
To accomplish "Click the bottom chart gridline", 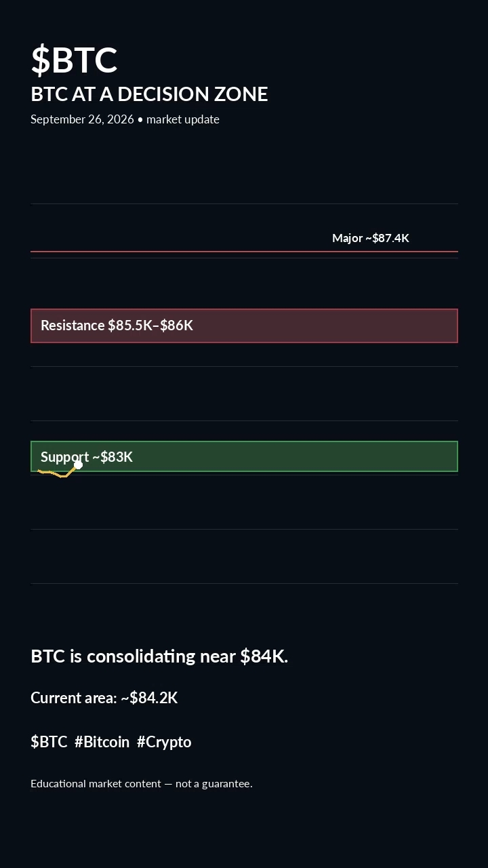I will 244,583.
